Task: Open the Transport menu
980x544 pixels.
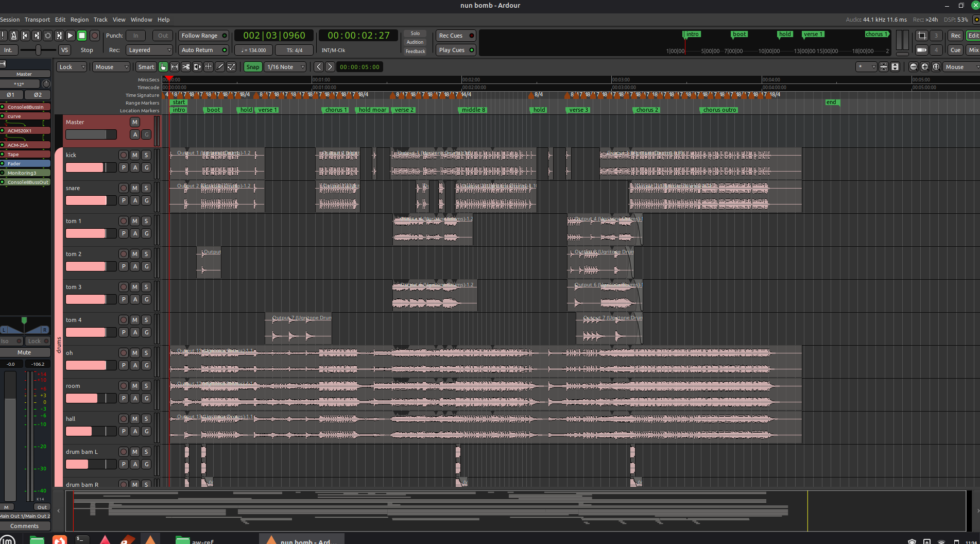Action: pos(37,20)
